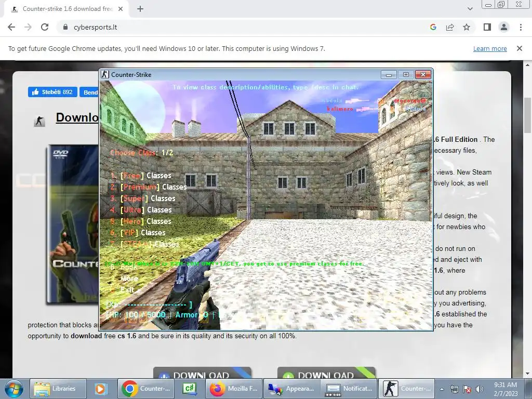Select [Premium] Classes in game menu

coord(148,187)
